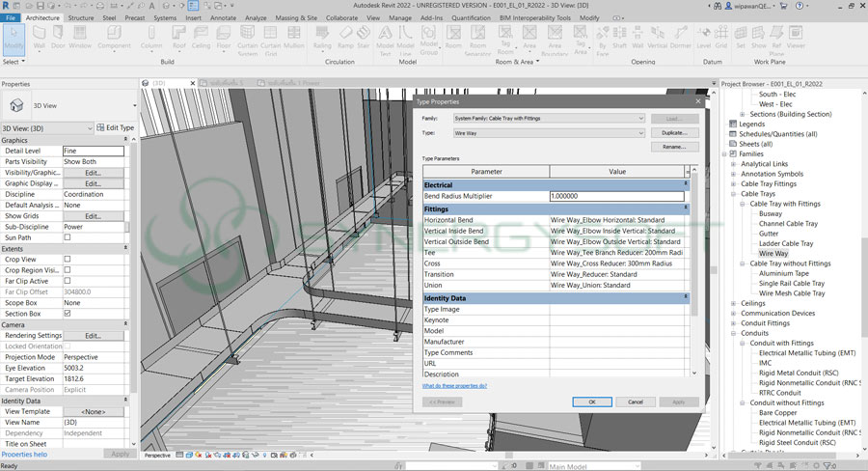
Task: Switch to the Annotate ribbon tab
Action: (223, 17)
